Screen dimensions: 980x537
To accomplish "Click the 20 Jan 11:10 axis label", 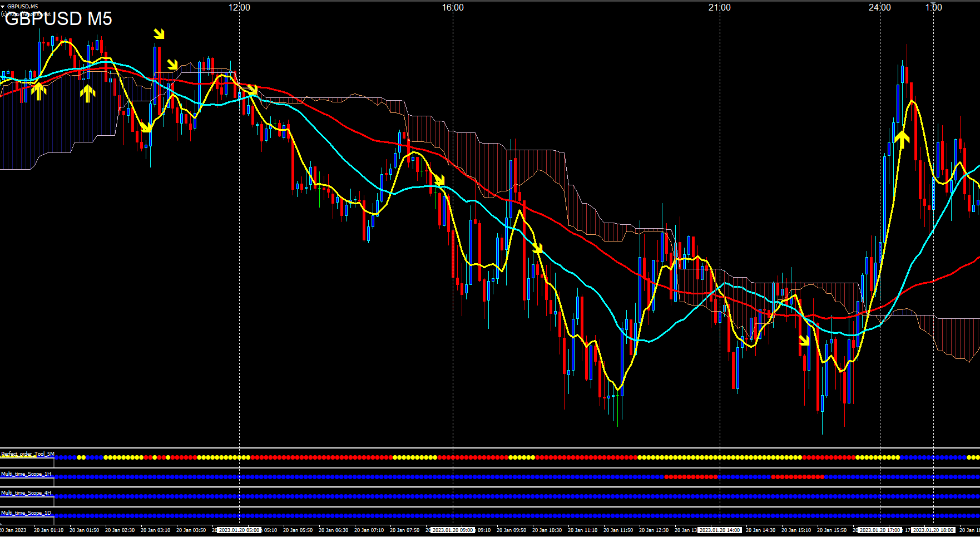I will pyautogui.click(x=583, y=530).
